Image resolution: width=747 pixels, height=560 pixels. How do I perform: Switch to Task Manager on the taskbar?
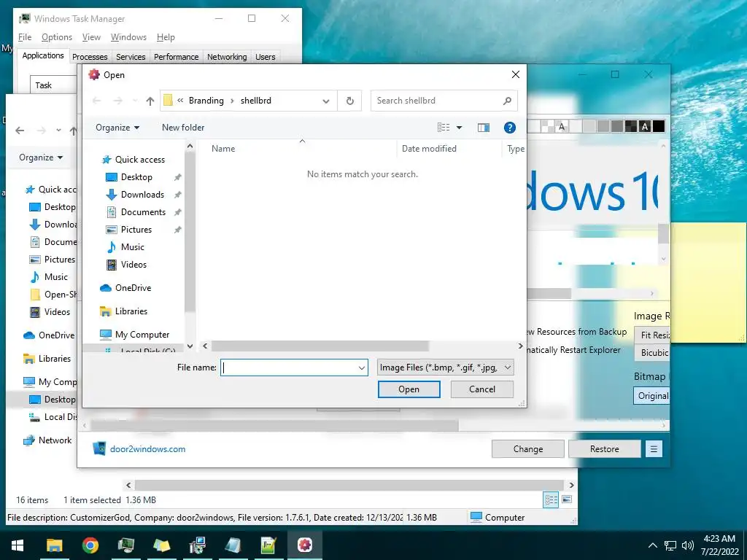125,545
